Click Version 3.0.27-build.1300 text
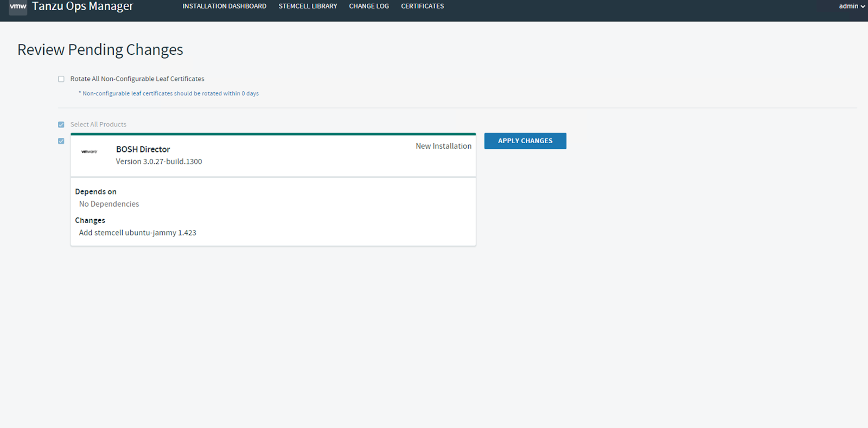868x428 pixels. tap(159, 162)
